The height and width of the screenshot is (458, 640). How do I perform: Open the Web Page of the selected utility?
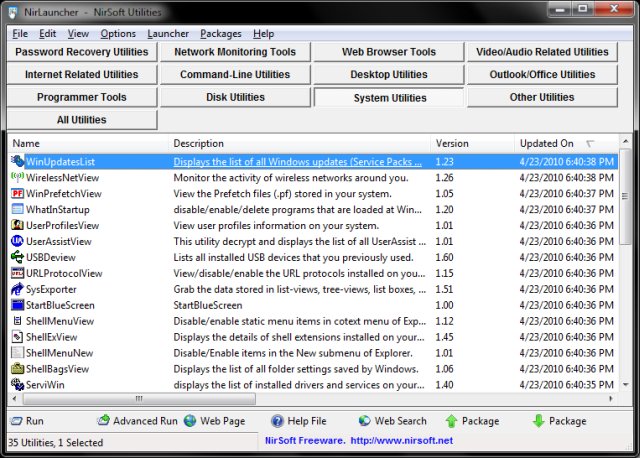[x=214, y=421]
